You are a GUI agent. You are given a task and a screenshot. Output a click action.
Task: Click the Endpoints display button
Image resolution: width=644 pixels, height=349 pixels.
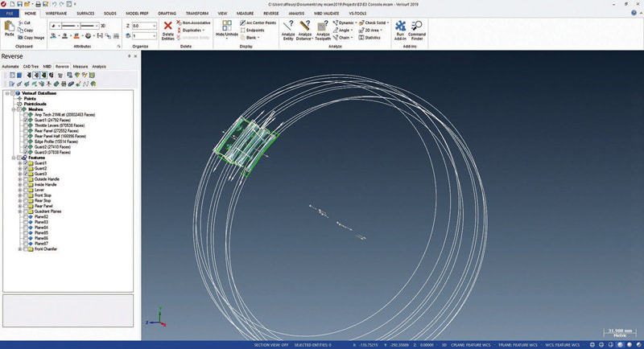click(252, 31)
